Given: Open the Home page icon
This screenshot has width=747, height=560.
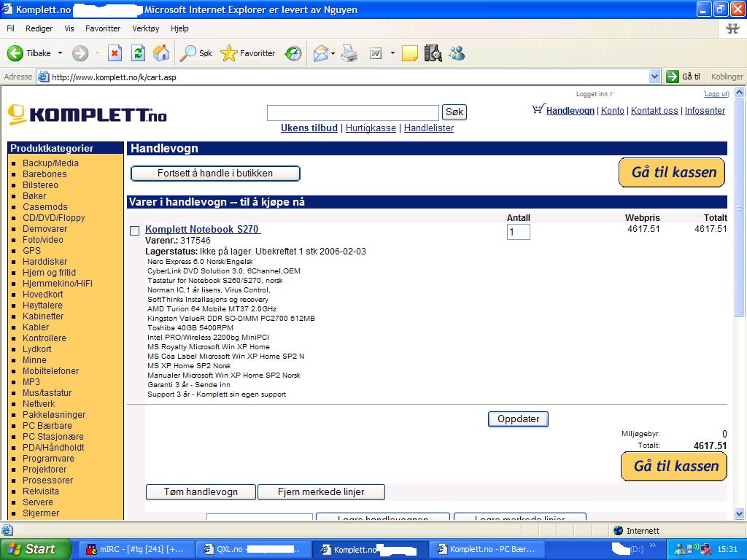Looking at the screenshot, I should click(x=161, y=53).
